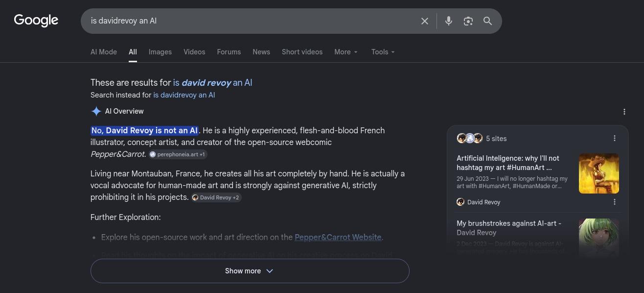Switch to Videos tab
This screenshot has width=644, height=293.
tap(194, 52)
